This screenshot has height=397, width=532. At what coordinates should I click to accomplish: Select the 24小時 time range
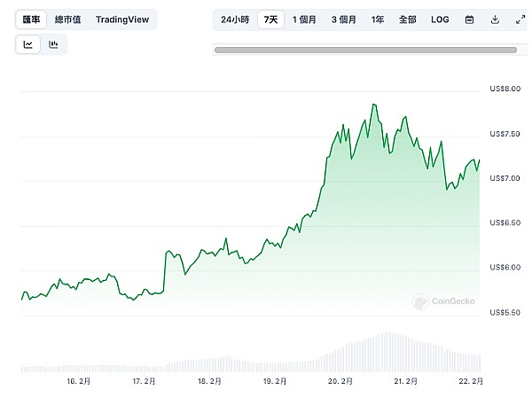click(235, 19)
